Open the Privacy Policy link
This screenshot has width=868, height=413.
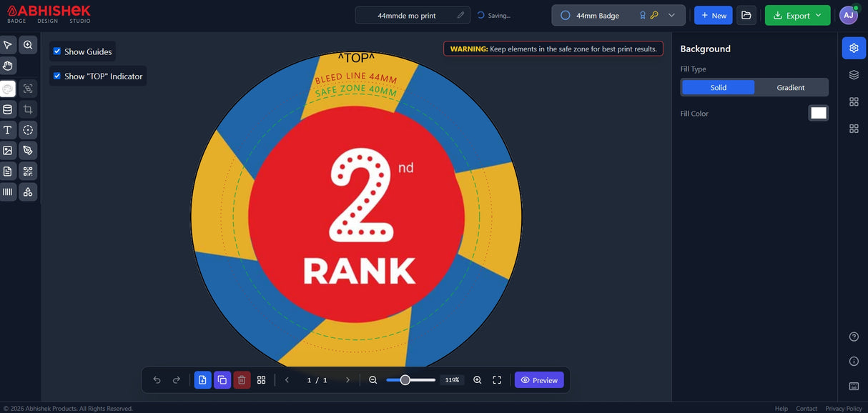pos(844,408)
